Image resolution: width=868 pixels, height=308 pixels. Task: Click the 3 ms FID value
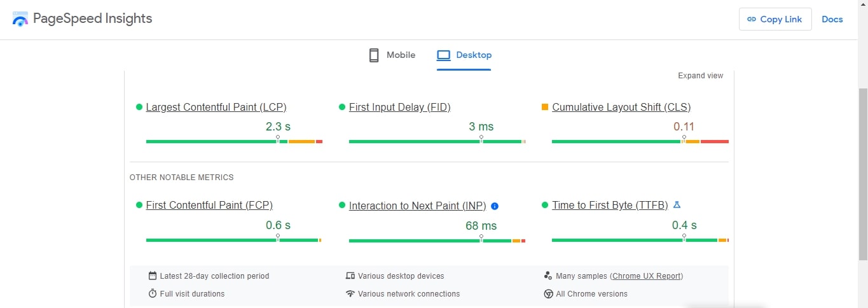click(x=481, y=127)
